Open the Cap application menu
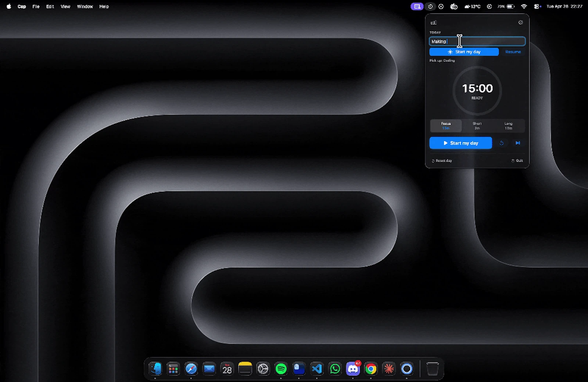588x382 pixels. click(22, 6)
